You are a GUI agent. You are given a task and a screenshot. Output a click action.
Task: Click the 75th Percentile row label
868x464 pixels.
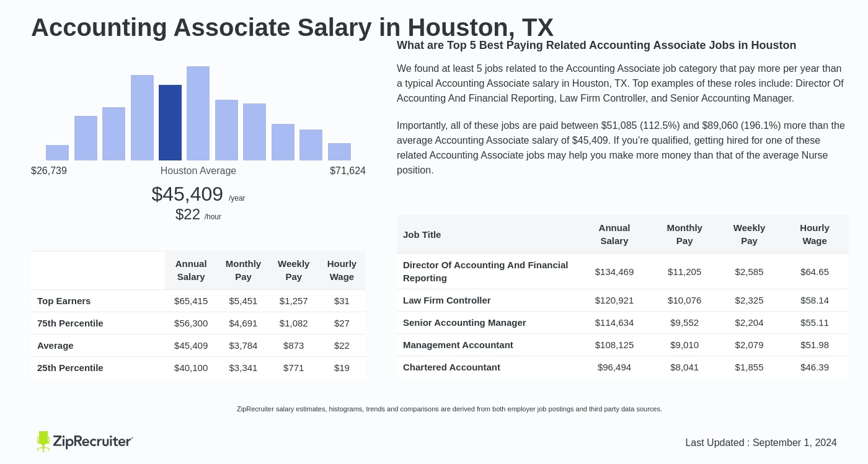(70, 323)
